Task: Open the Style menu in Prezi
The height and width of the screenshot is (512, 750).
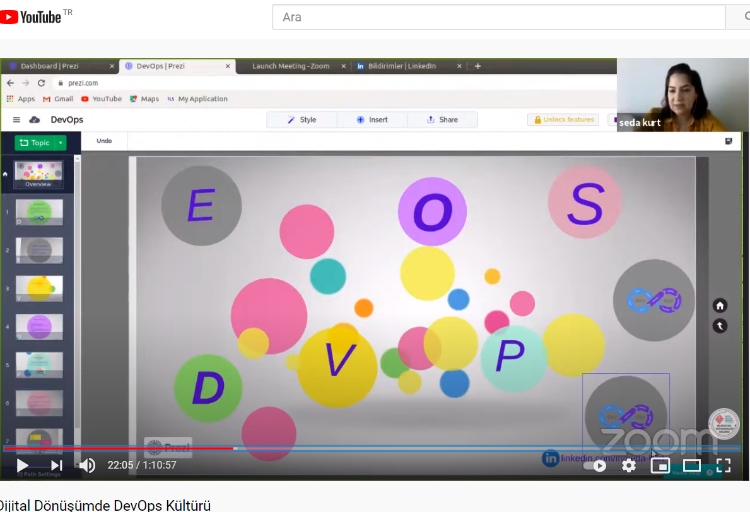Action: [x=301, y=120]
